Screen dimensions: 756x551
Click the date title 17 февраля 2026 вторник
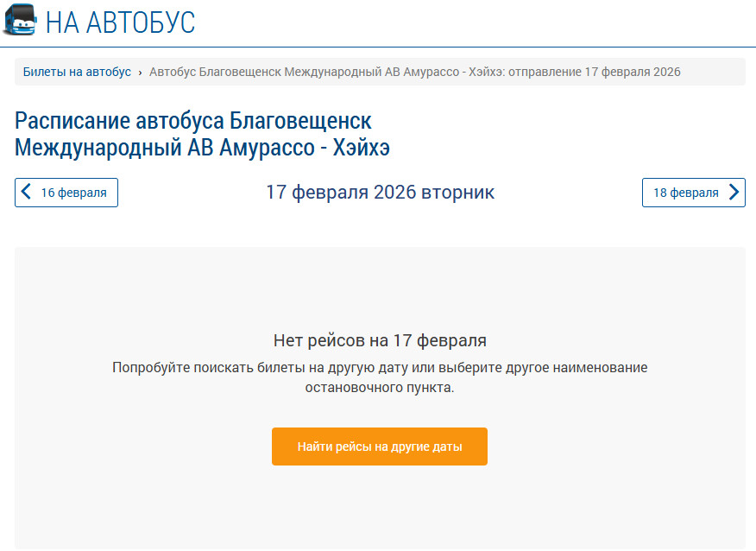tap(380, 192)
